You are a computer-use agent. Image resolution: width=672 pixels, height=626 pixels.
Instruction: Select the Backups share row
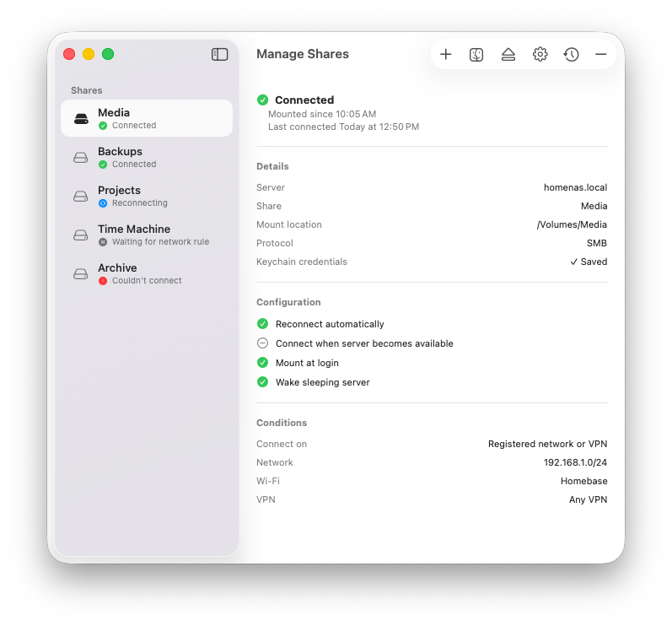point(147,158)
